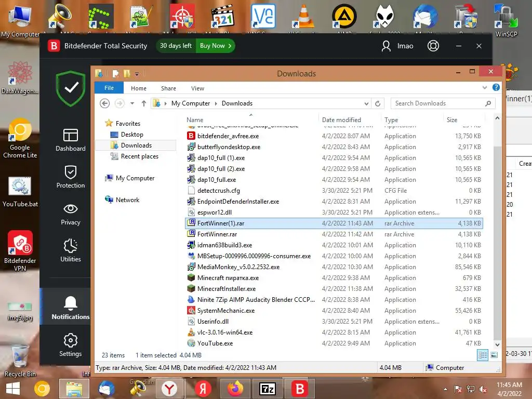Switch to the Home ribbon tab
Viewport: 532px width, 399px height.
138,88
